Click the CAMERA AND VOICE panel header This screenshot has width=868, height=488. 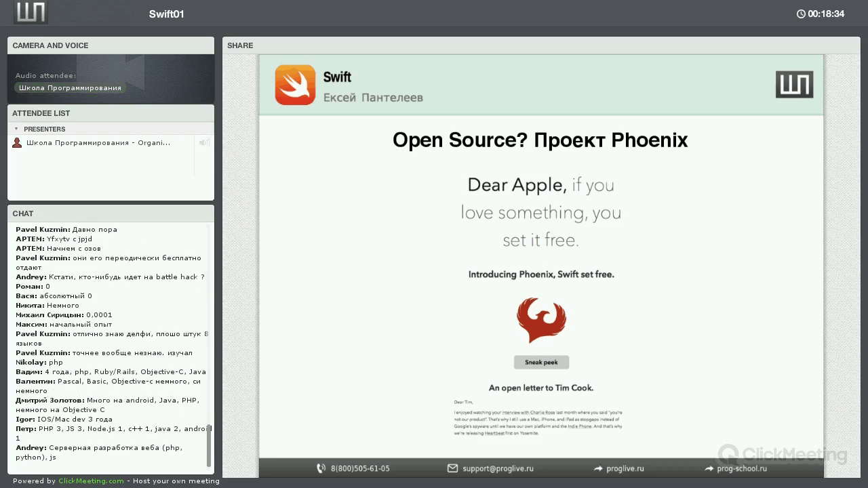tap(111, 45)
